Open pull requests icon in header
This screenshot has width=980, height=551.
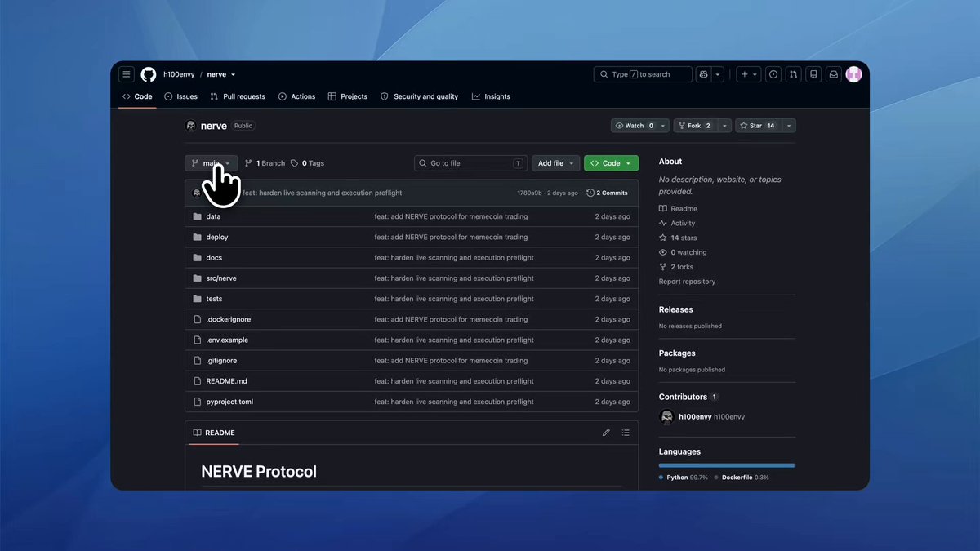coord(793,74)
